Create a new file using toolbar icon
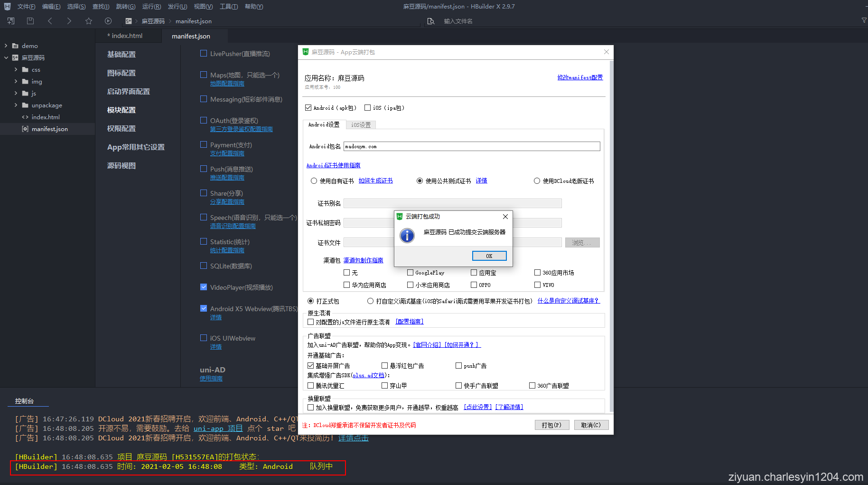Image resolution: width=868 pixels, height=485 pixels. (10, 21)
